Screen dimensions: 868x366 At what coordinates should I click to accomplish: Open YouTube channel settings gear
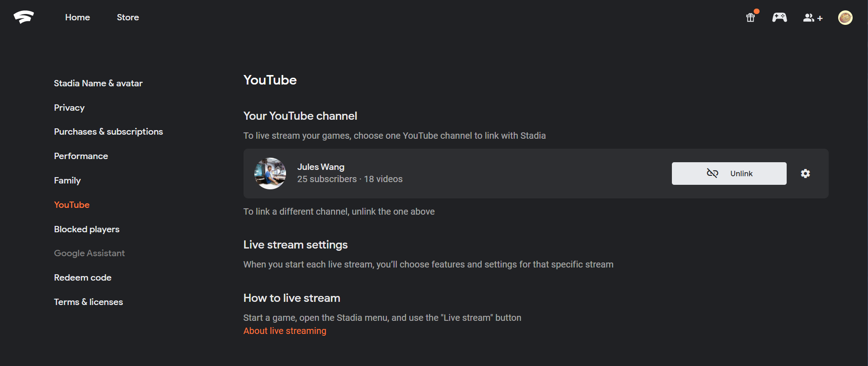[805, 174]
